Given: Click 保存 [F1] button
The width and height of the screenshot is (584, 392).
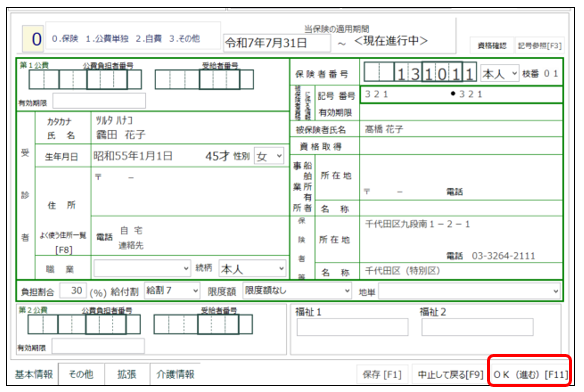Looking at the screenshot, I should tap(382, 374).
